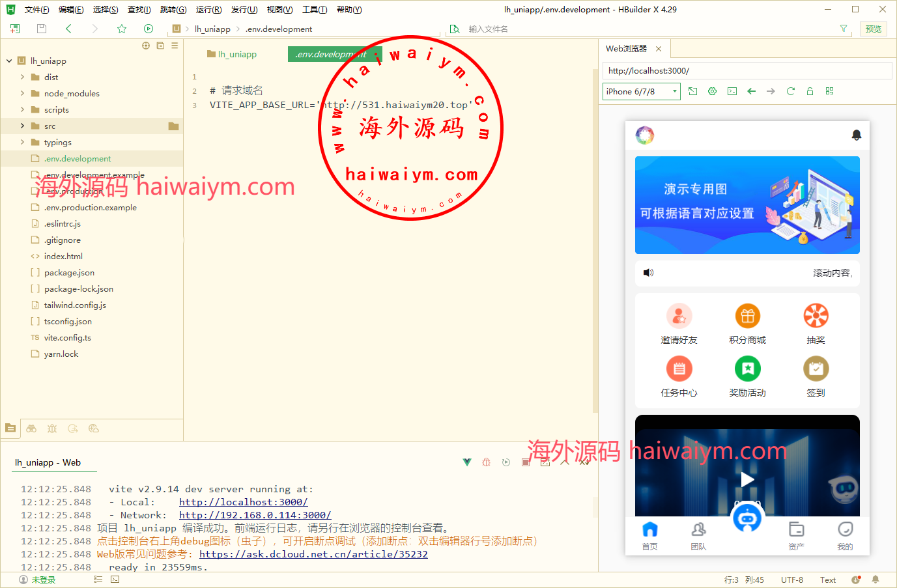
Task: Click the red debug bug icon in console
Action: pyautogui.click(x=486, y=462)
